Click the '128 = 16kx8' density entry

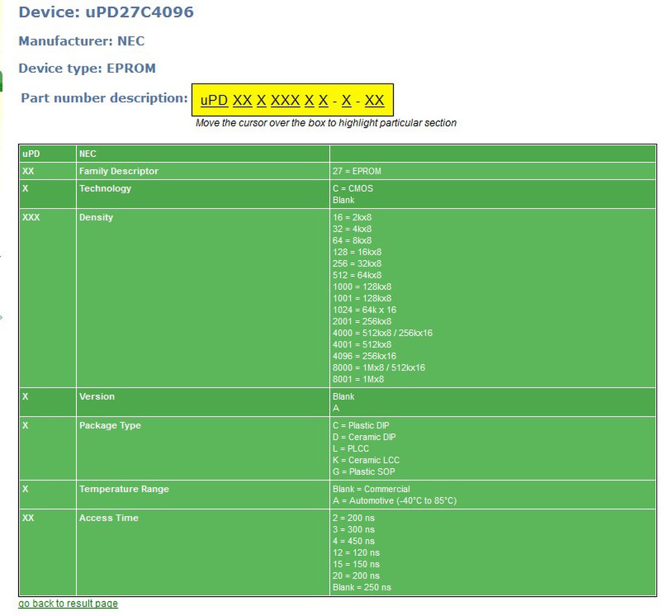(357, 252)
